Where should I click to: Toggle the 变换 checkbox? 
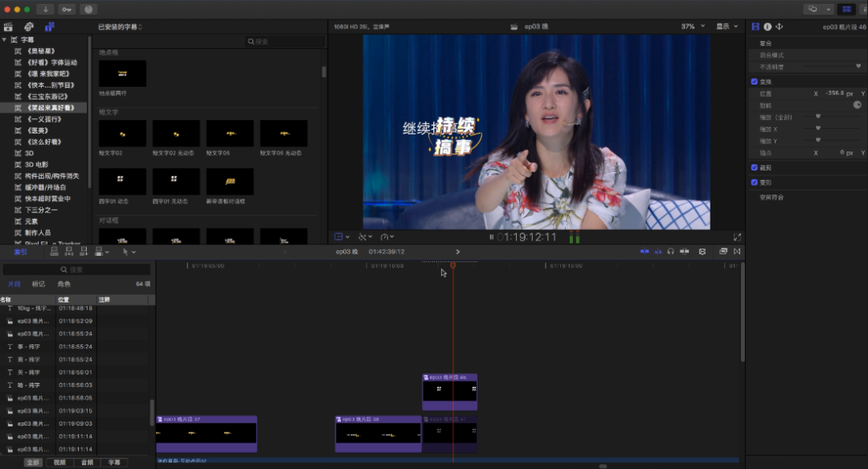click(755, 81)
